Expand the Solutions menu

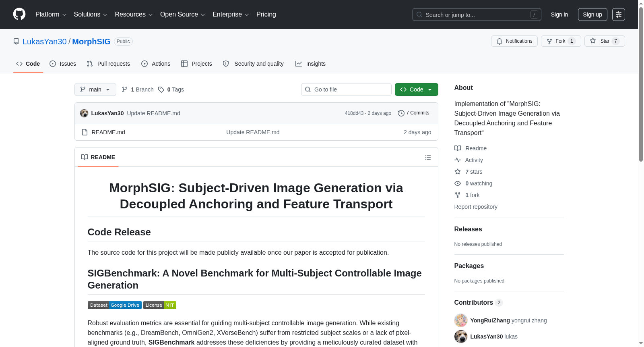coord(91,15)
